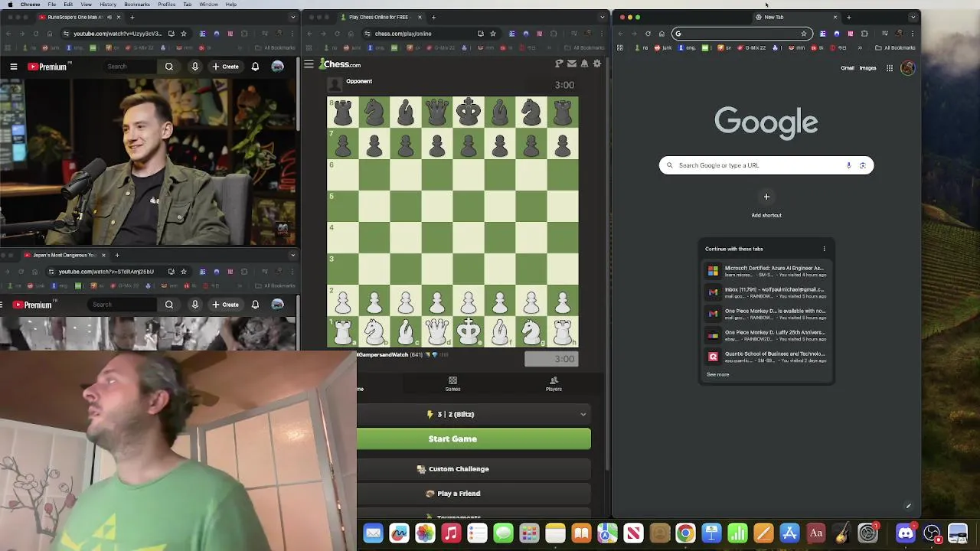This screenshot has height=551, width=980.
Task: Open the Chrome menu in macOS menu bar
Action: pyautogui.click(x=30, y=4)
